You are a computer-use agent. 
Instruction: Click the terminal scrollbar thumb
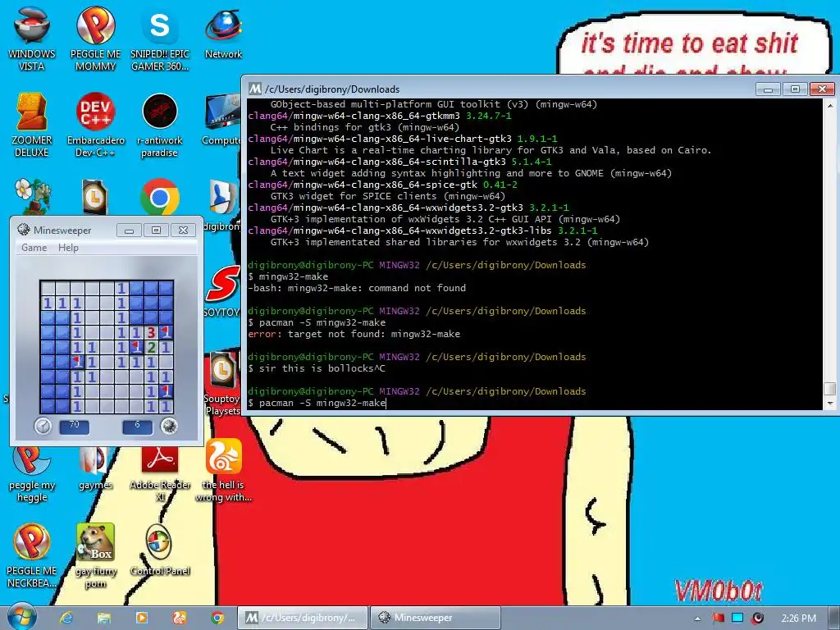829,388
